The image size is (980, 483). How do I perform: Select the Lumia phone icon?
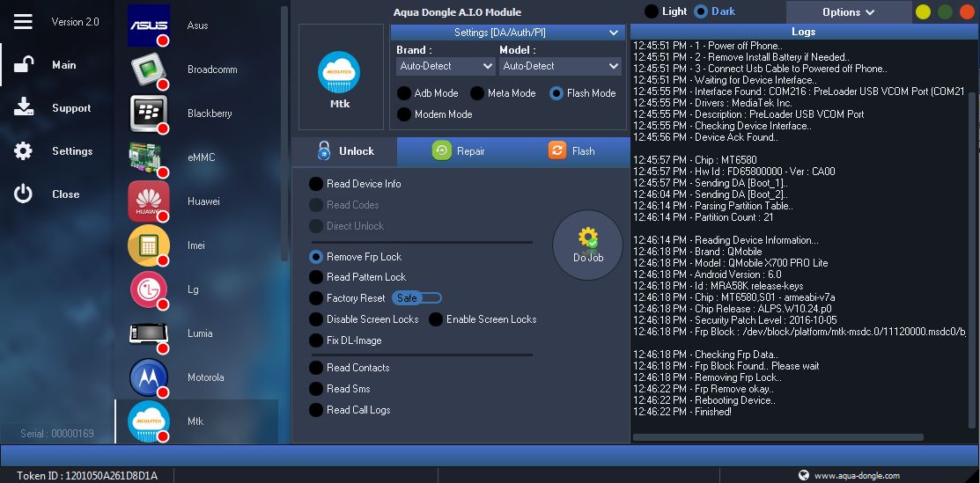(149, 333)
